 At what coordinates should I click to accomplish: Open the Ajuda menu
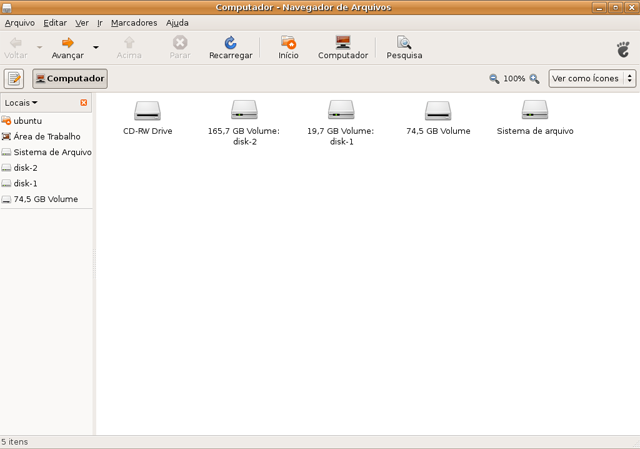[x=177, y=23]
